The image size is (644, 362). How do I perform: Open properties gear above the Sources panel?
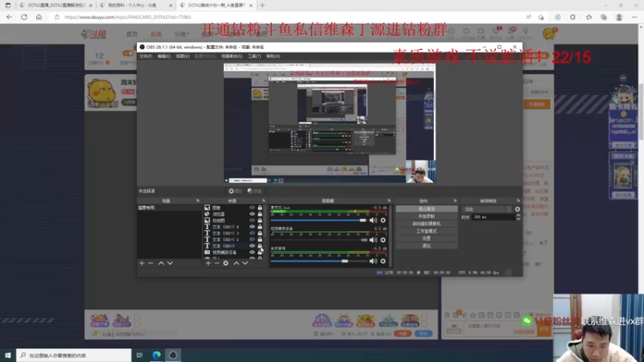click(235, 191)
